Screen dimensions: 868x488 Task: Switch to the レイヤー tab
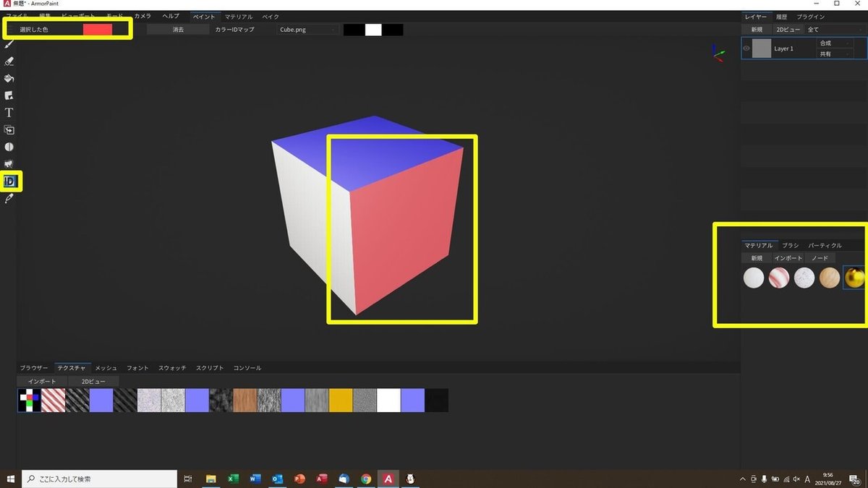pyautogui.click(x=755, y=16)
